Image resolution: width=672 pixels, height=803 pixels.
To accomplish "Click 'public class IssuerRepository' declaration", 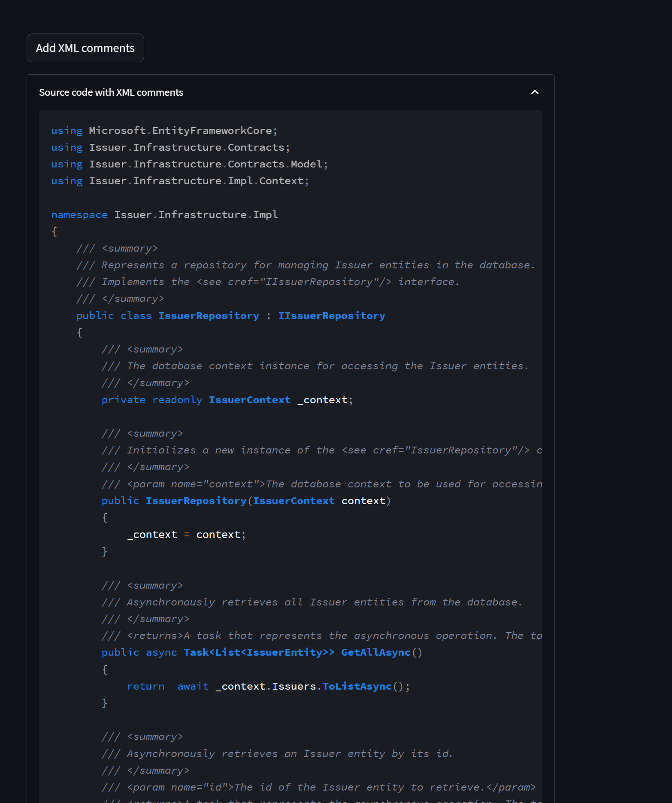I will [x=168, y=316].
